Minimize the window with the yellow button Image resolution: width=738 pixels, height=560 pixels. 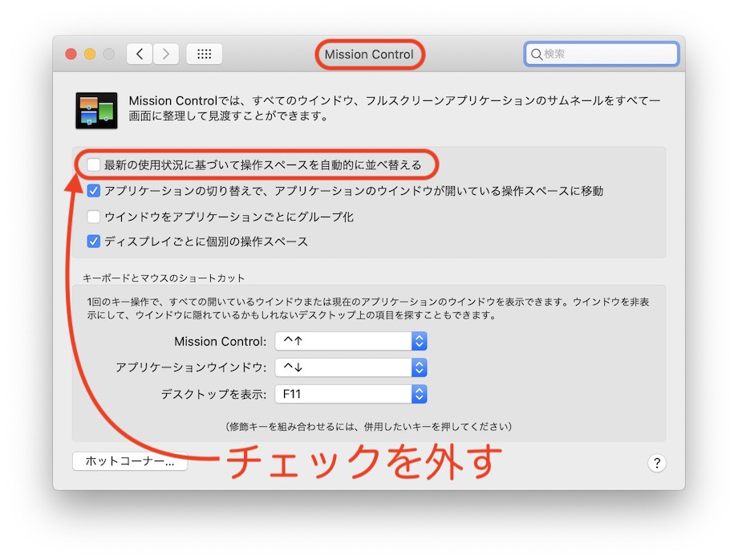[90, 54]
